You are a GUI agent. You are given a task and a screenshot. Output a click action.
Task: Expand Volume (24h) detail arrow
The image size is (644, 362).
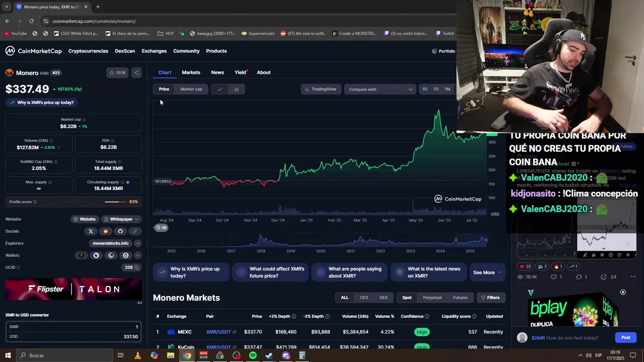[x=58, y=148]
